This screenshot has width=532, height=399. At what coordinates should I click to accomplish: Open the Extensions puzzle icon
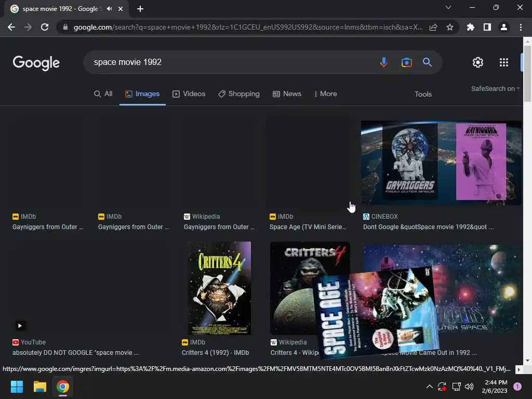[x=471, y=27]
